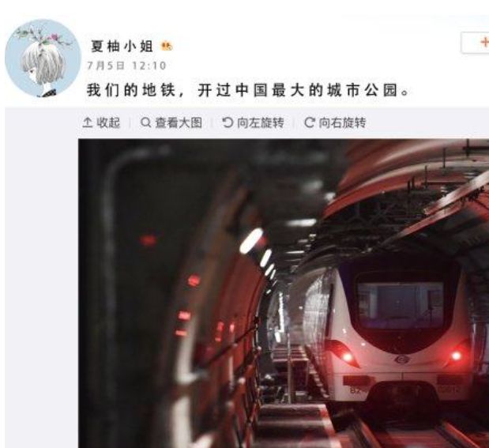Open 夏柚小姐's round profile avatar
This screenshot has height=448, width=489.
(x=43, y=58)
